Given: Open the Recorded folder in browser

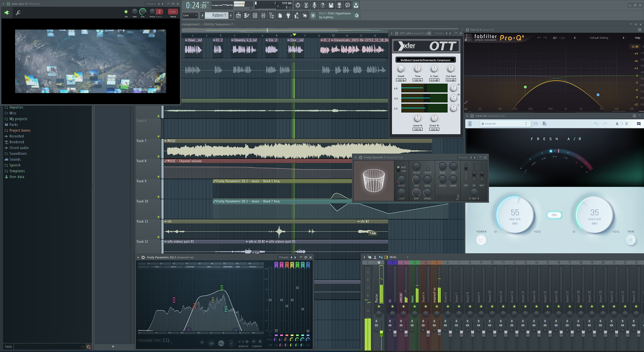Looking at the screenshot, I should click(x=16, y=136).
